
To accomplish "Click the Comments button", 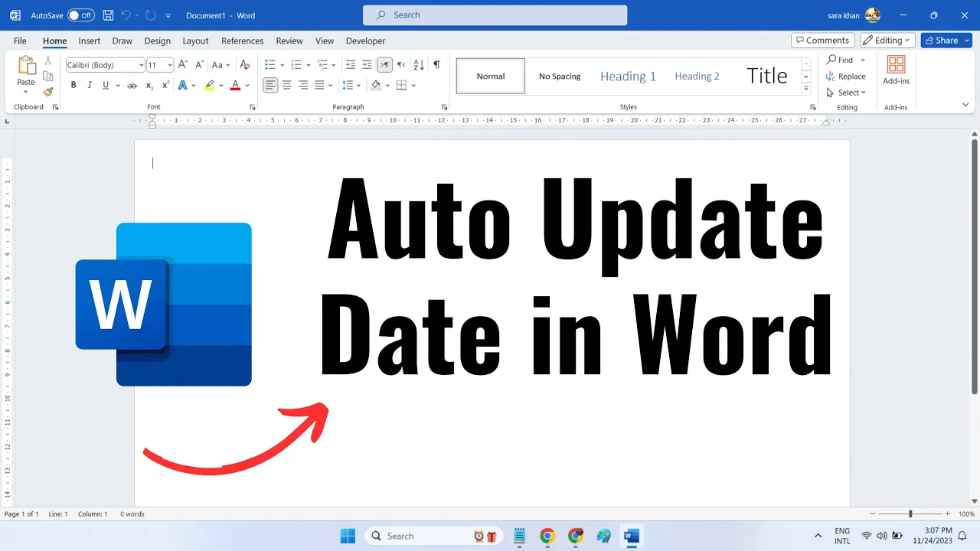I will coord(823,41).
